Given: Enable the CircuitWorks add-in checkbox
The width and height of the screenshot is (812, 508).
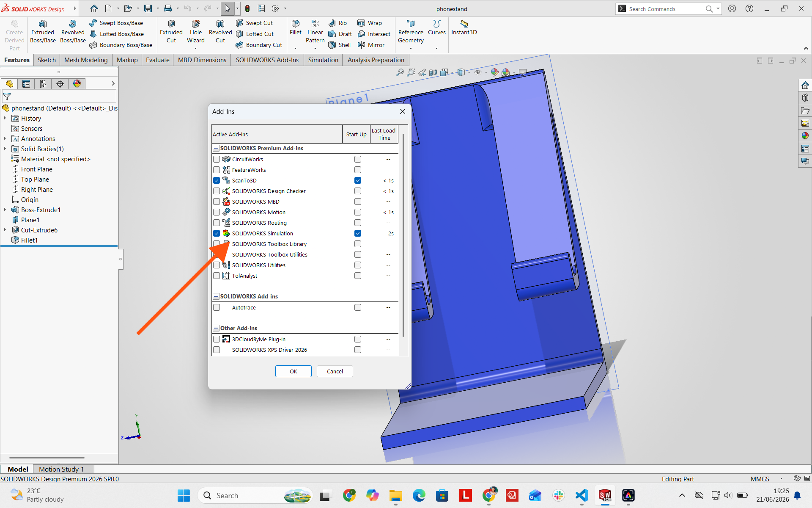Looking at the screenshot, I should click(x=217, y=159).
